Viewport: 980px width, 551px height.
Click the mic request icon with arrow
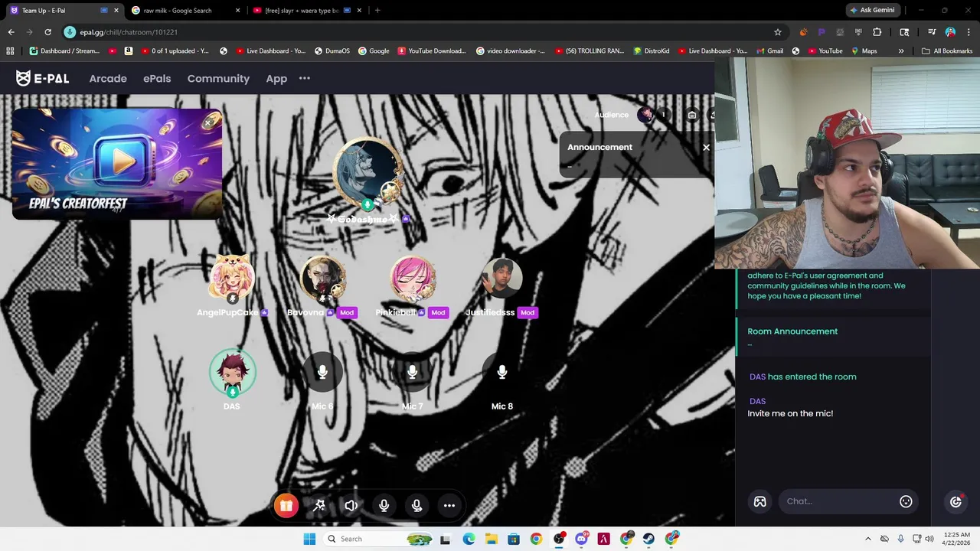click(x=417, y=505)
